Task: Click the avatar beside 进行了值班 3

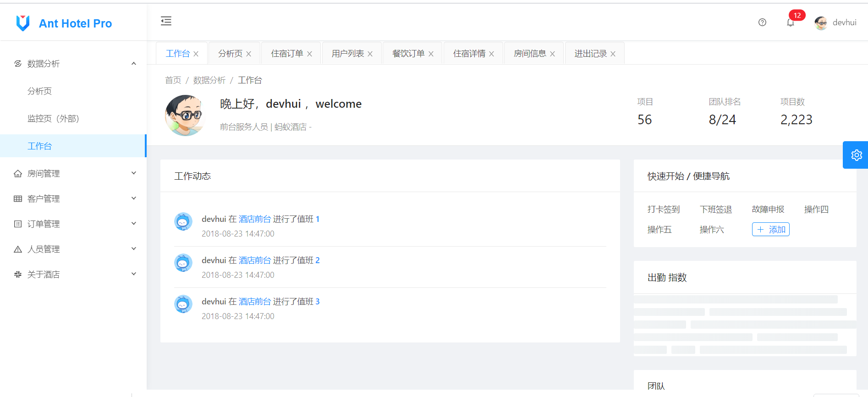Action: tap(183, 304)
